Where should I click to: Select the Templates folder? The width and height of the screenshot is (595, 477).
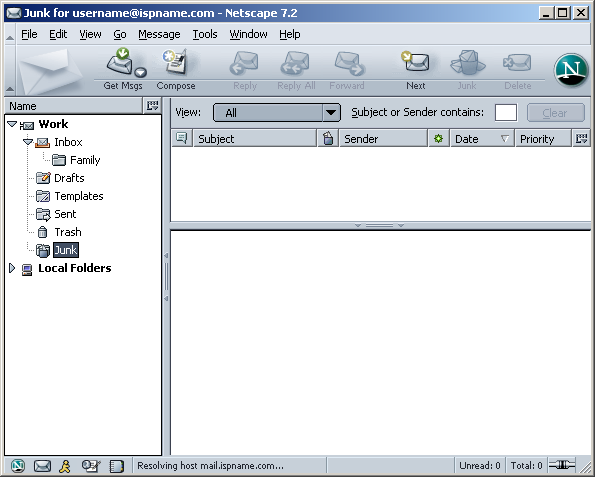click(79, 196)
